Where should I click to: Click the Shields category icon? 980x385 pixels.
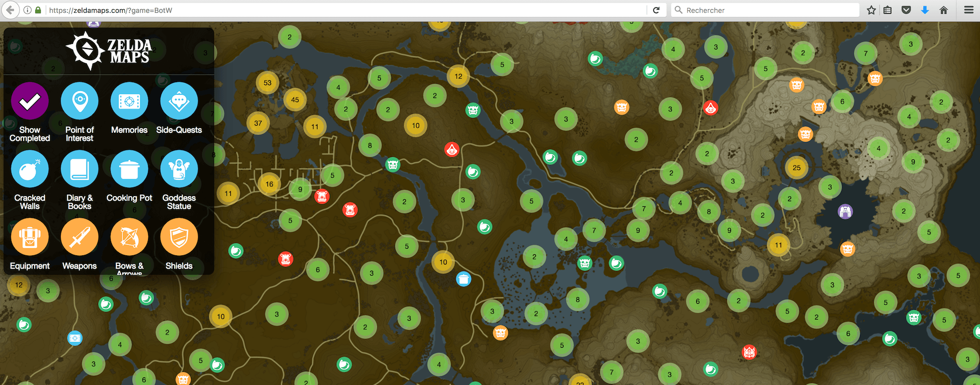coord(179,237)
